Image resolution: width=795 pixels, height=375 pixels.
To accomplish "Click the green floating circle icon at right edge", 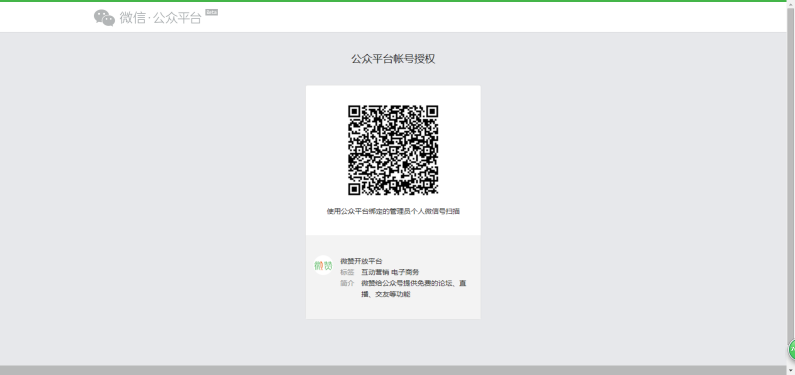I will 791,350.
